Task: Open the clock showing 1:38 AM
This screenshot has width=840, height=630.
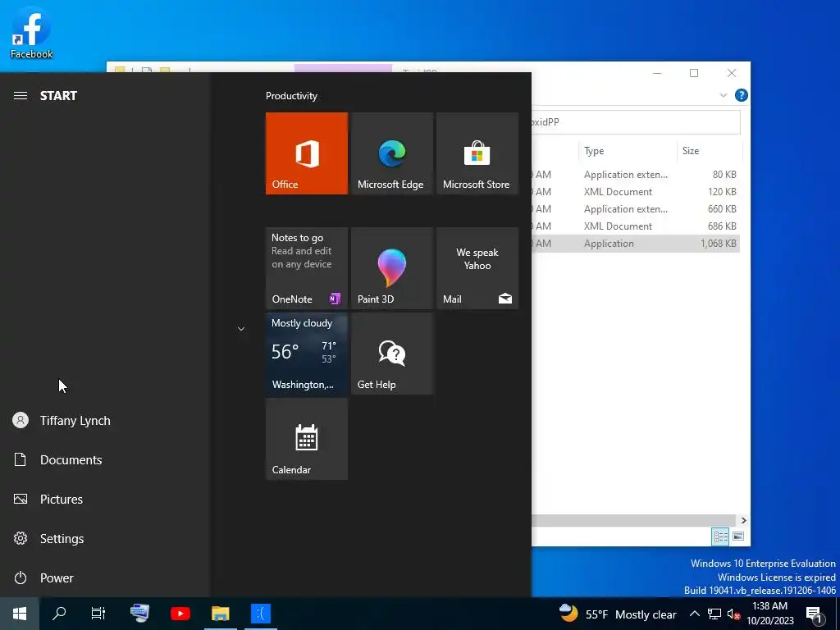Action: tap(769, 614)
